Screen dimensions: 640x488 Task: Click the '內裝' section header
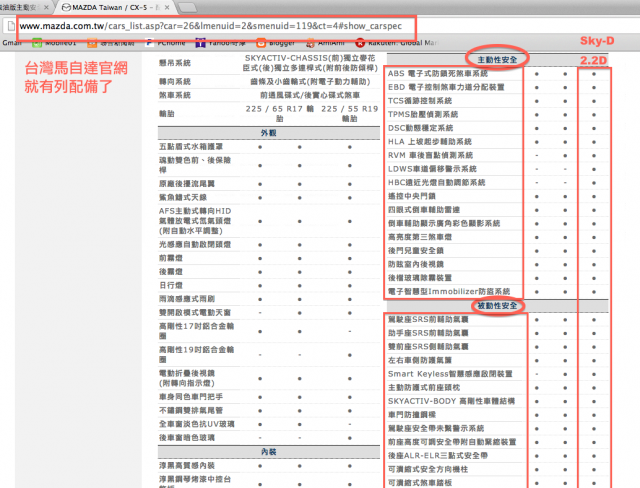click(269, 452)
